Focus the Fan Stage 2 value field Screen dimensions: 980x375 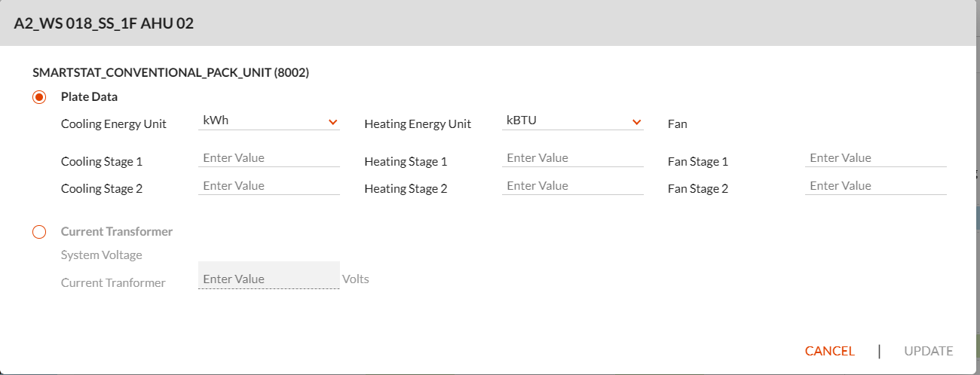coord(876,186)
